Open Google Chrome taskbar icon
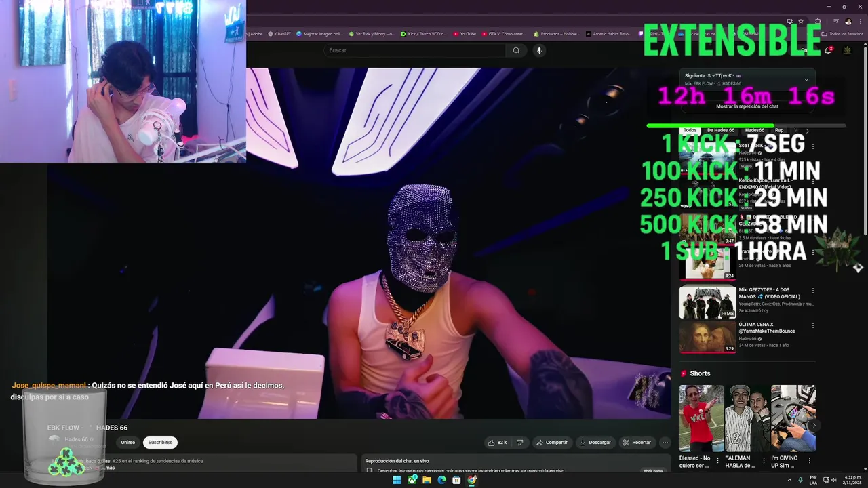868x488 pixels. point(472,480)
